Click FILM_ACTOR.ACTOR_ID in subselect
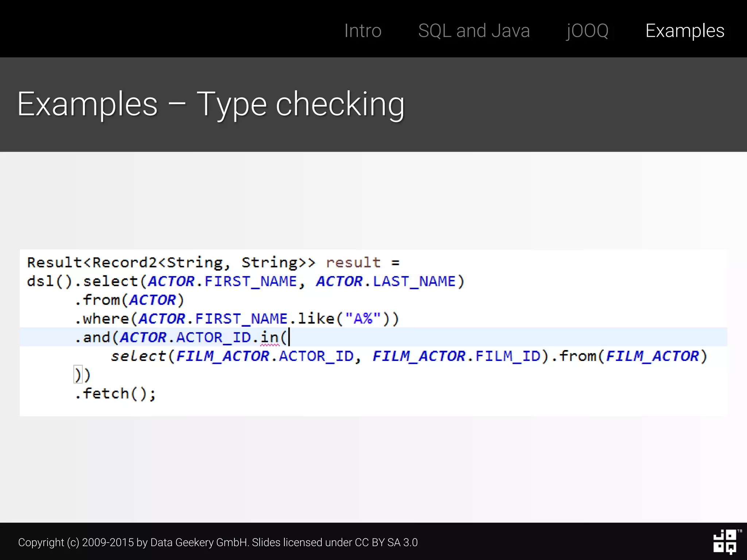Screen dimensions: 747x560 (x=265, y=356)
